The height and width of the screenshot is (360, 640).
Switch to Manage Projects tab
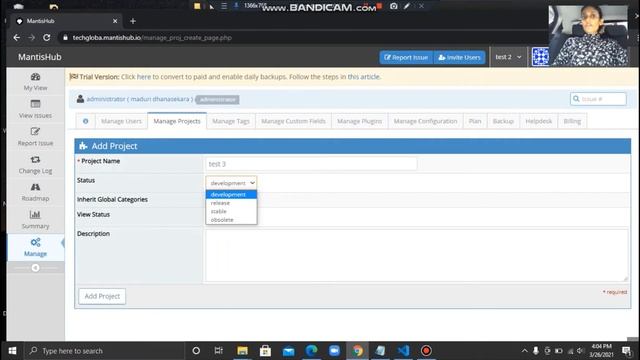tap(177, 121)
